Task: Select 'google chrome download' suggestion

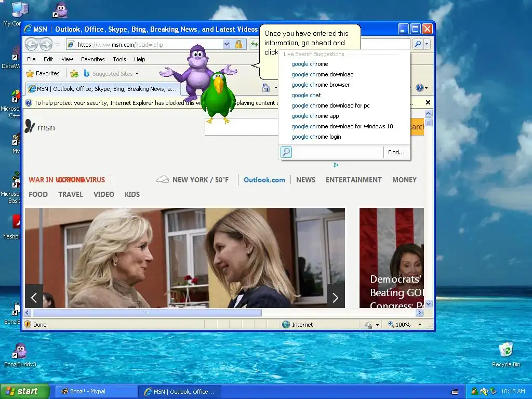Action: (x=322, y=74)
